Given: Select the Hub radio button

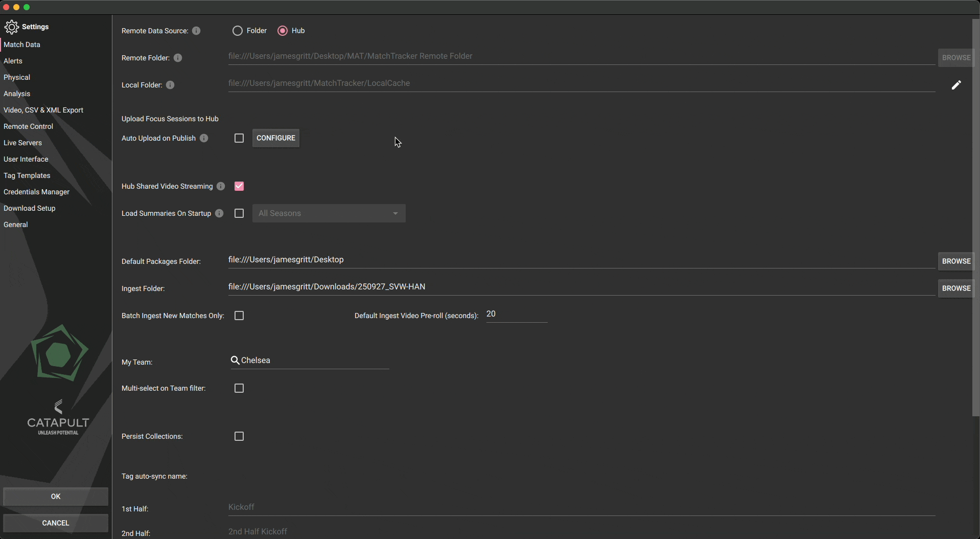Looking at the screenshot, I should click(x=282, y=31).
